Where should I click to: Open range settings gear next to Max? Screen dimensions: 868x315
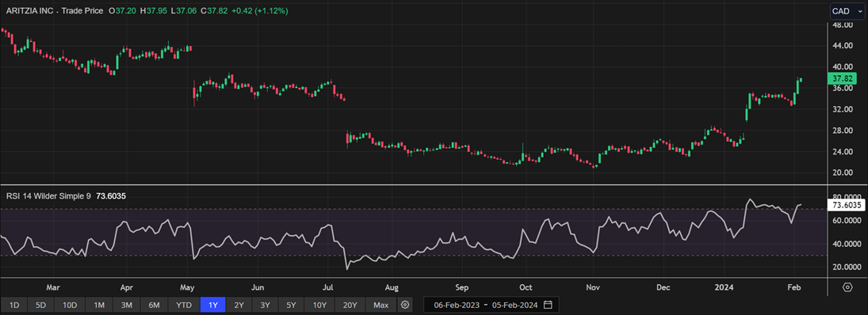click(405, 305)
